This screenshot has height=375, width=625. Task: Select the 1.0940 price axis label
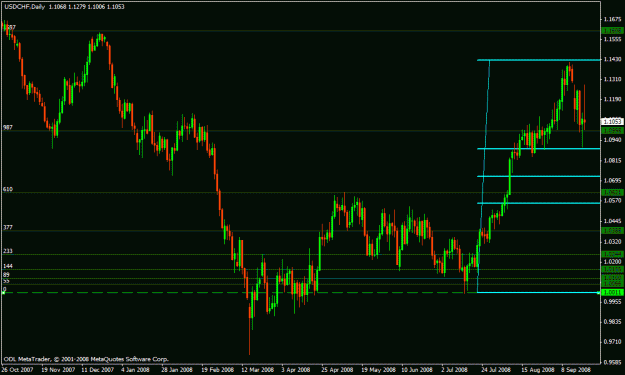coord(612,140)
